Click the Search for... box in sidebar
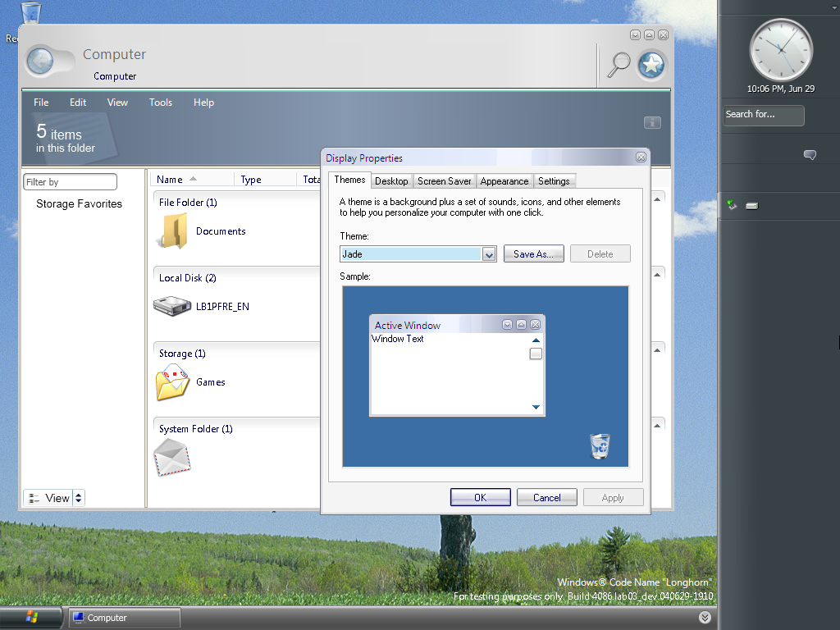840x630 pixels. coord(763,115)
